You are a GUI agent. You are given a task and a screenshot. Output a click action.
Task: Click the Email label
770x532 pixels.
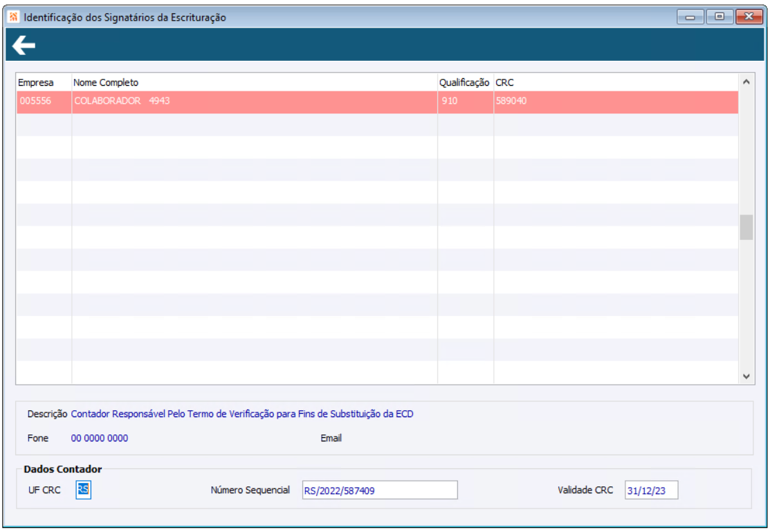pos(331,438)
